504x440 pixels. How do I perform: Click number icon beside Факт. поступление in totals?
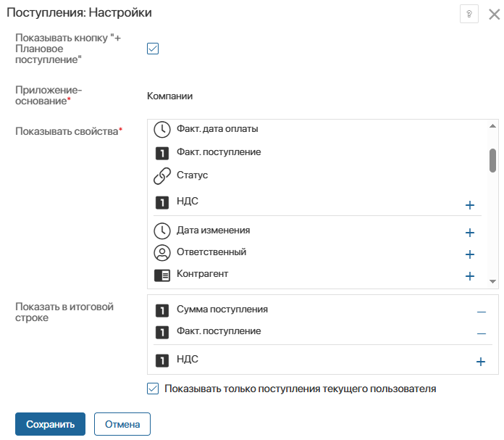(x=162, y=332)
